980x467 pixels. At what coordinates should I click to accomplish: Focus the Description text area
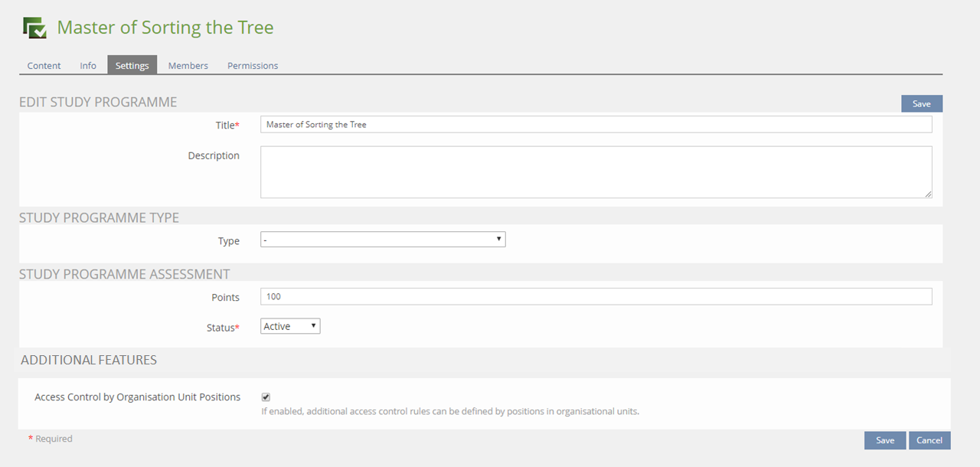coord(596,172)
